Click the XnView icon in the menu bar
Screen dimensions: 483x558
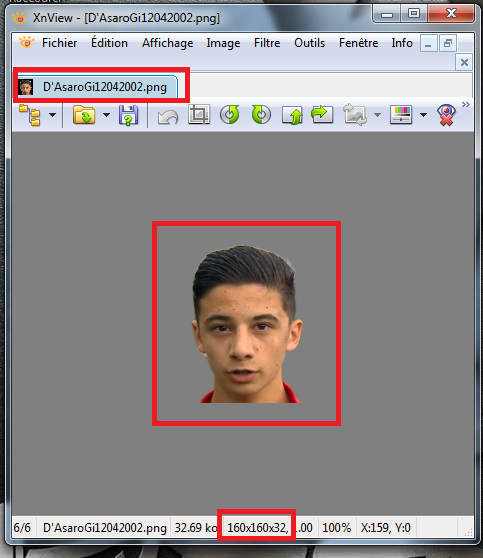click(26, 42)
